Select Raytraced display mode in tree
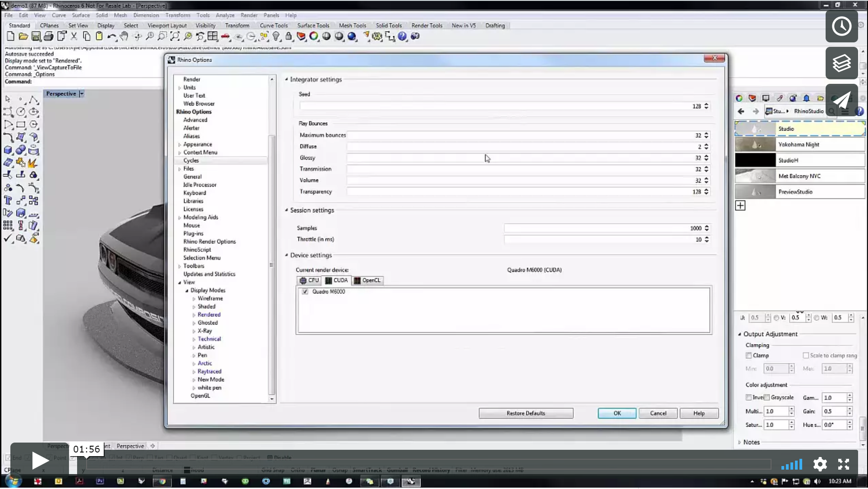Image resolution: width=868 pixels, height=489 pixels. 209,371
